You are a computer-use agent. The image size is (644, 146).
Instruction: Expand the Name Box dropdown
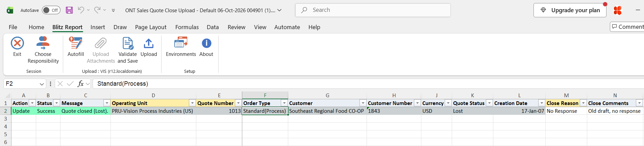(42, 84)
